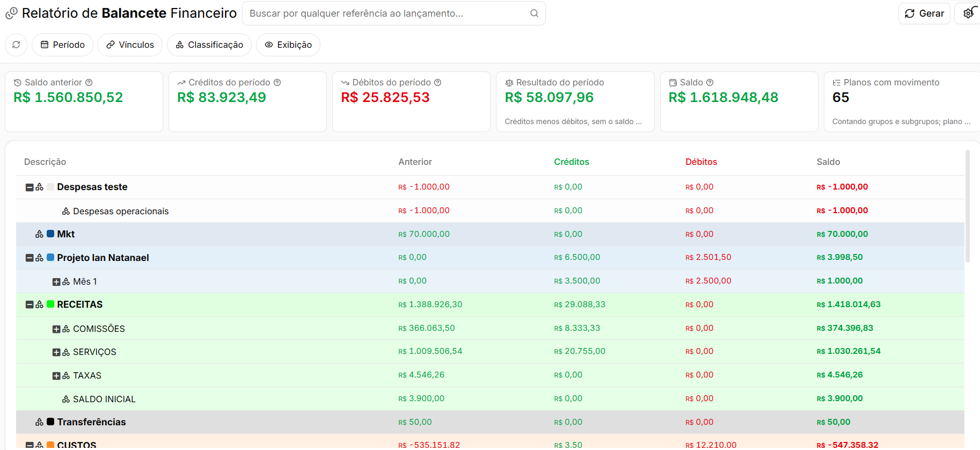Click the hierarchy icon on Mkt row
The width and height of the screenshot is (980, 450).
coord(40,234)
